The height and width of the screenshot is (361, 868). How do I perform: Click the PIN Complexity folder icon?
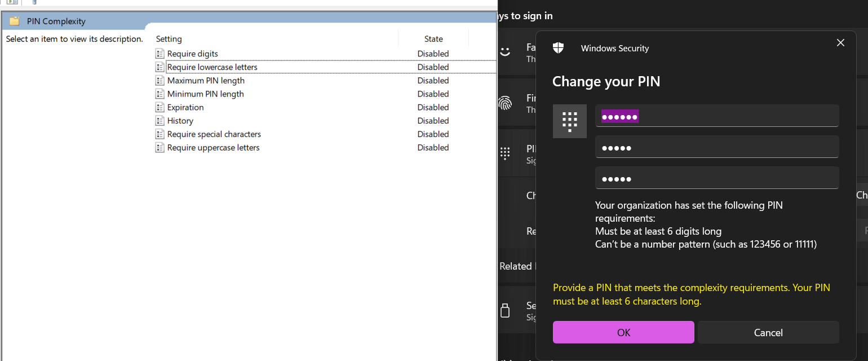coord(15,21)
